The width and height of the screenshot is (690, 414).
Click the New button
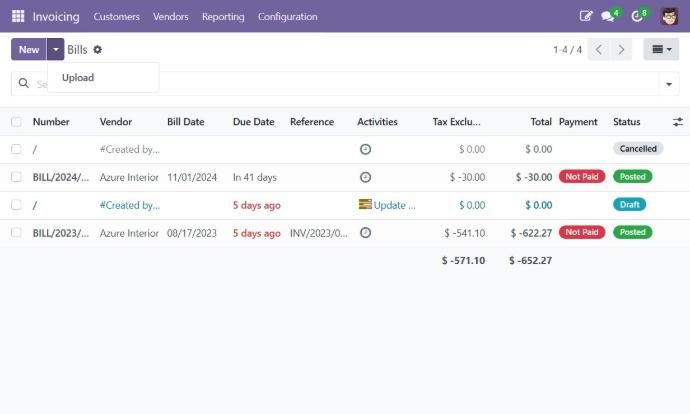point(28,50)
